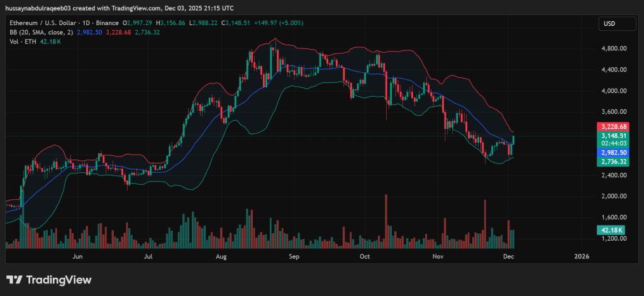Open the USD currency selector
The image size is (644, 296).
pos(609,24)
